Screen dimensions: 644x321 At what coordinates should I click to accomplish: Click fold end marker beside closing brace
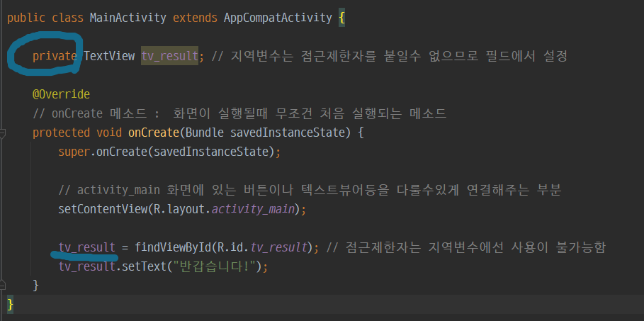coord(2,286)
